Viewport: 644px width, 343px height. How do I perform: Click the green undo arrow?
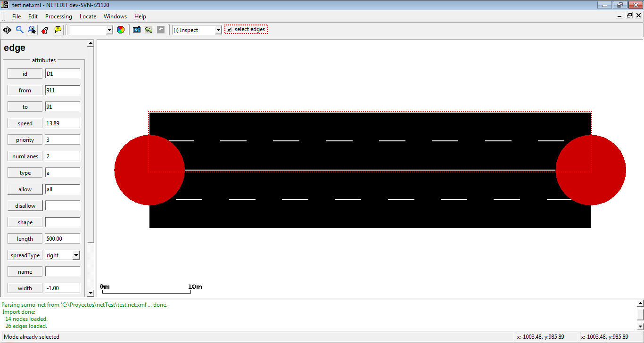(149, 30)
